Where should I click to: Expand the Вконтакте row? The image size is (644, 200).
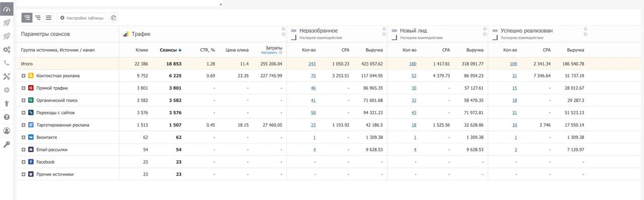point(23,137)
